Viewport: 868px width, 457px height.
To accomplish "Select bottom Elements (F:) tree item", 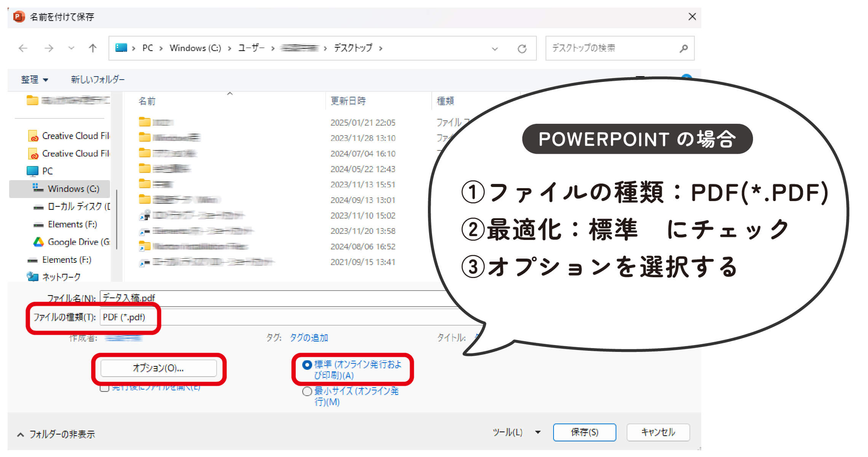I will click(x=59, y=260).
